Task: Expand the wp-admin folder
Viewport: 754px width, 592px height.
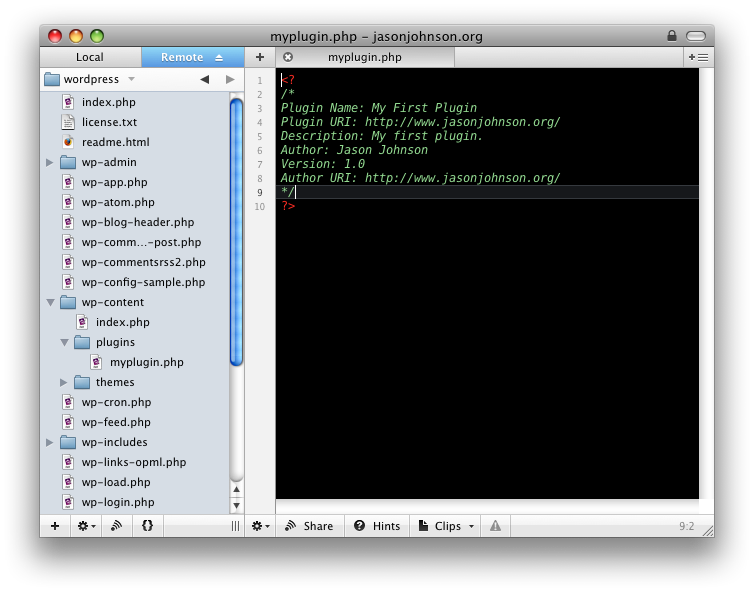Action: coord(50,162)
